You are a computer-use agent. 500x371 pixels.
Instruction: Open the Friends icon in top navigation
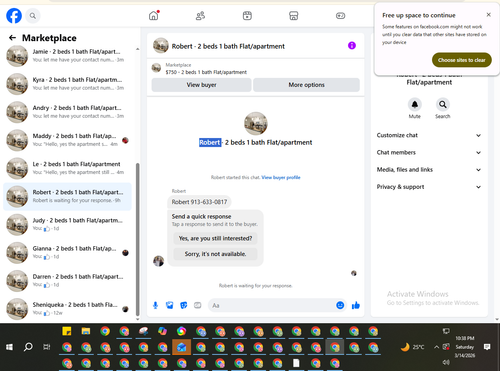200,16
